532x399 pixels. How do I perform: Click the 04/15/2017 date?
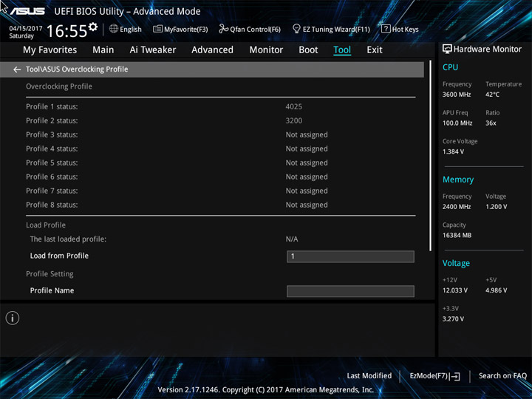pyautogui.click(x=26, y=29)
